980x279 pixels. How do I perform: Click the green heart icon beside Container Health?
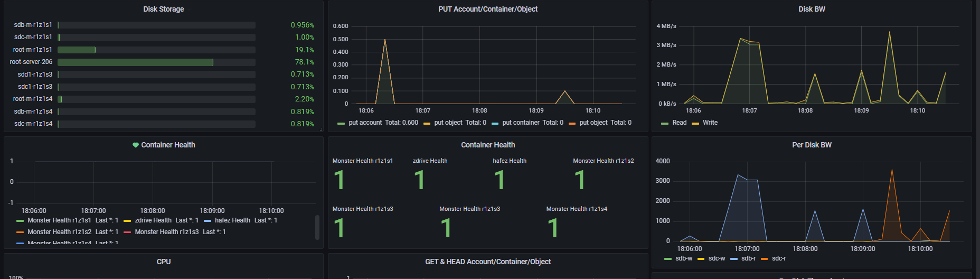(136, 145)
